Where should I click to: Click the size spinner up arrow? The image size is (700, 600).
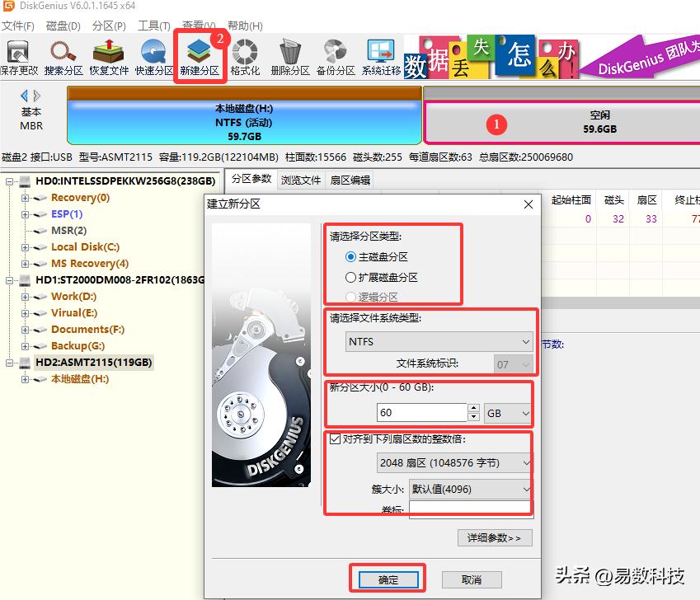[474, 408]
